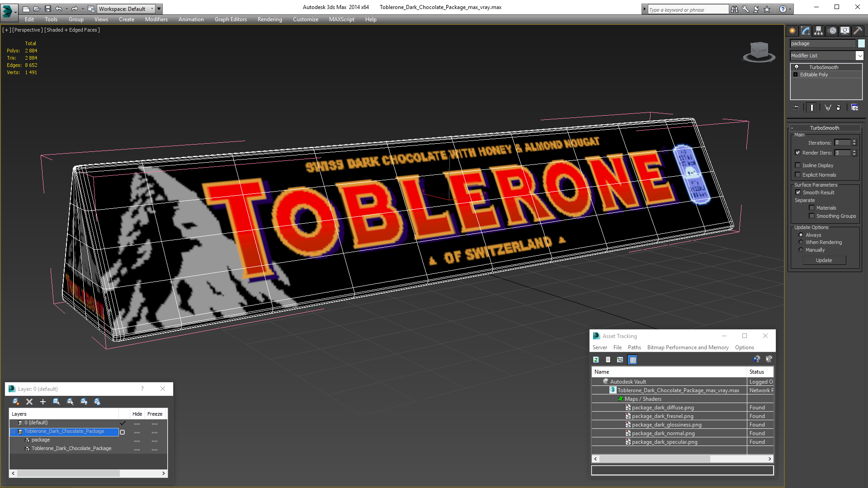Click the Open File toolbar icon
This screenshot has width=868, height=488.
point(37,9)
